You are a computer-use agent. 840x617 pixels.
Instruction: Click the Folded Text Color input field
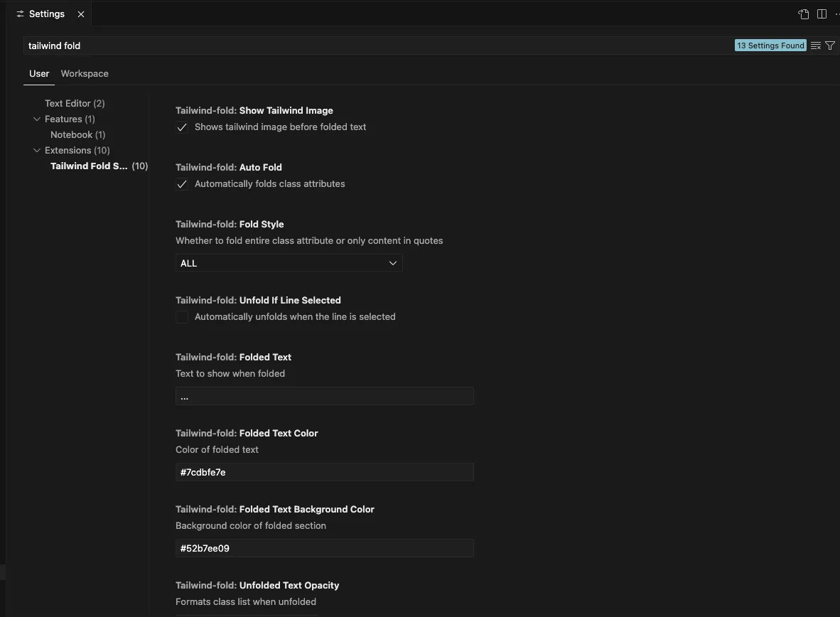325,472
